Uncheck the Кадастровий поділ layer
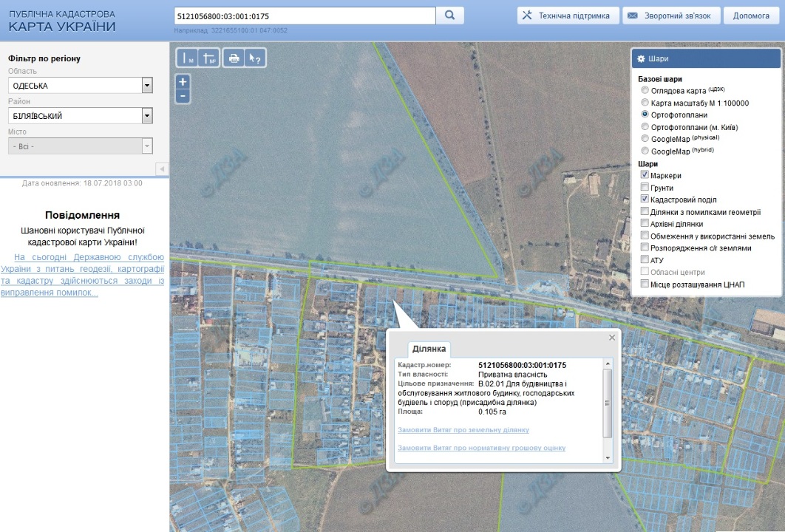 point(645,199)
